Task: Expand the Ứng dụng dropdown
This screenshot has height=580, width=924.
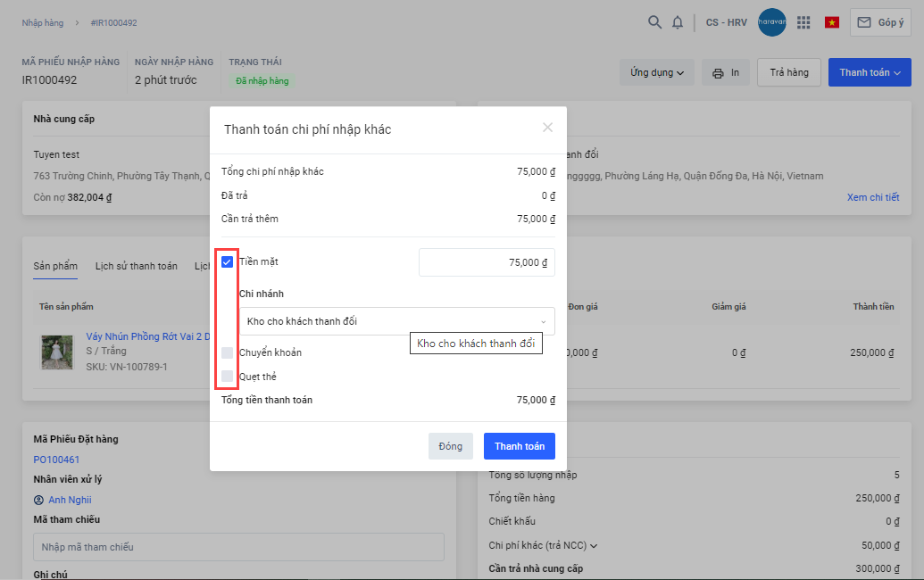Action: pos(656,72)
